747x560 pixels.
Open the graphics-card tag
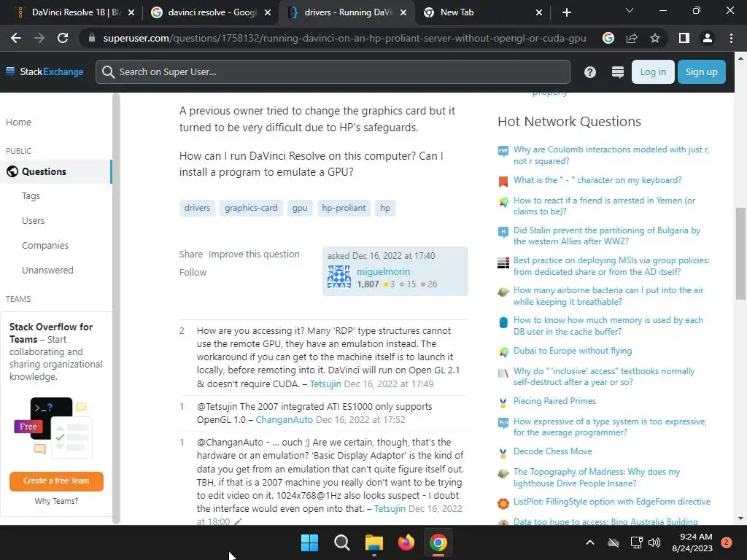[x=251, y=208]
